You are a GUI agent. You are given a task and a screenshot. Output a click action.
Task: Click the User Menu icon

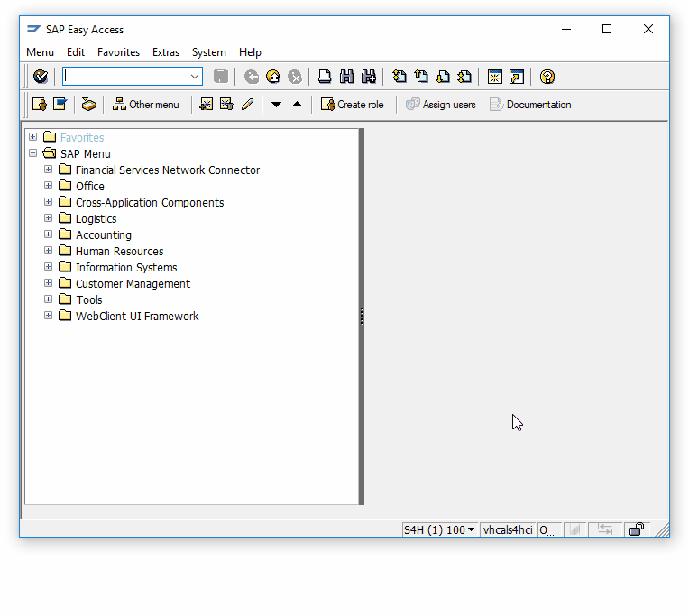click(40, 104)
